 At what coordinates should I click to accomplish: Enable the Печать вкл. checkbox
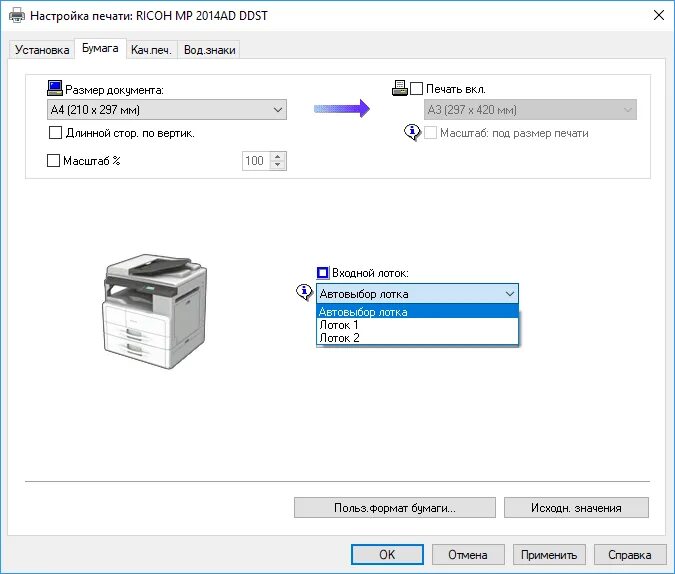pyautogui.click(x=416, y=89)
